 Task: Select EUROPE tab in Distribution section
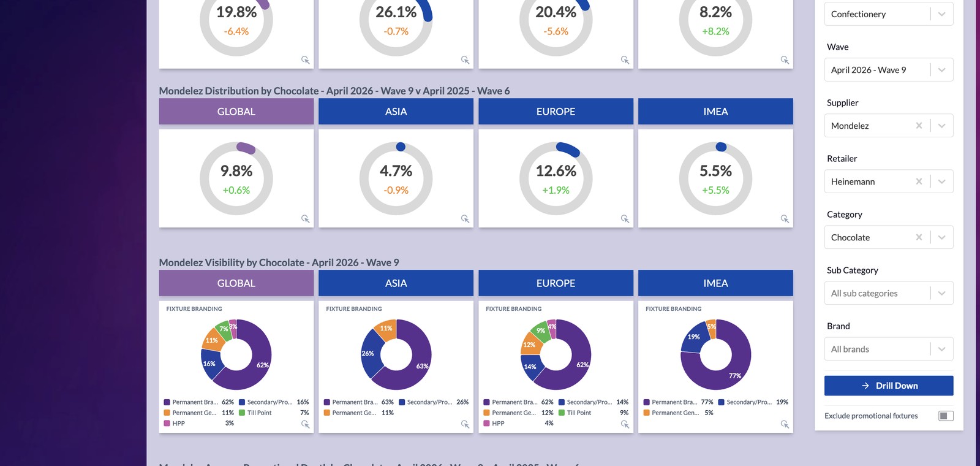pos(556,112)
